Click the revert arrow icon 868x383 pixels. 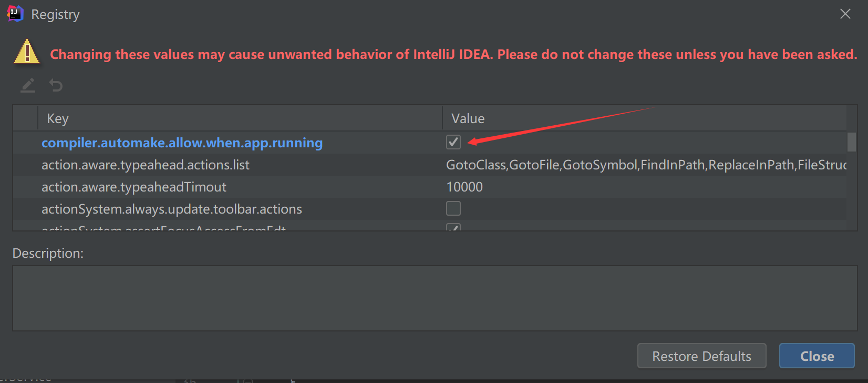[56, 85]
